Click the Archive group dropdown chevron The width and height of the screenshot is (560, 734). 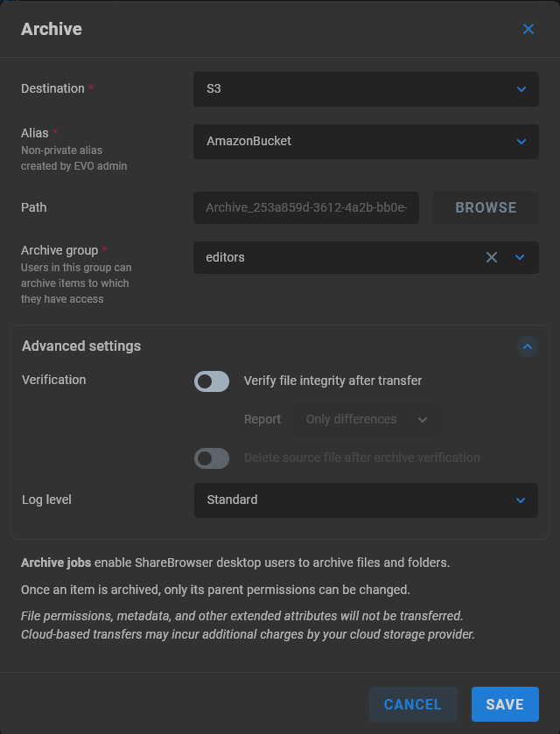[521, 257]
